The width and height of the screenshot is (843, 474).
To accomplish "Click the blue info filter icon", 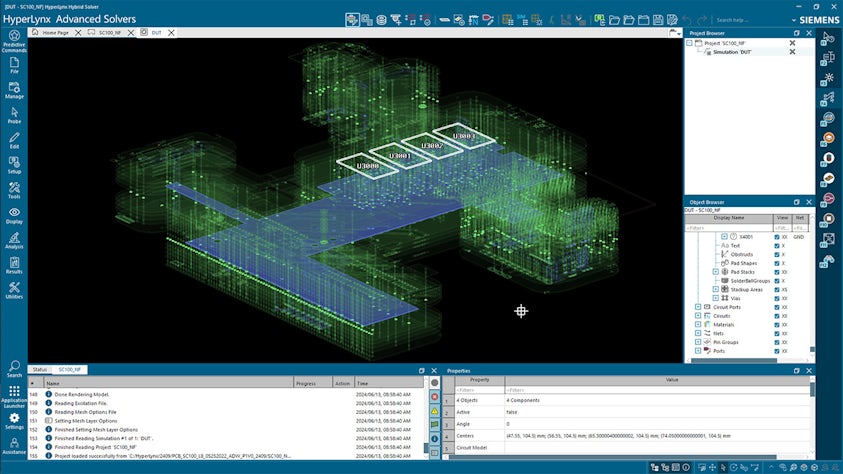I will (x=434, y=439).
